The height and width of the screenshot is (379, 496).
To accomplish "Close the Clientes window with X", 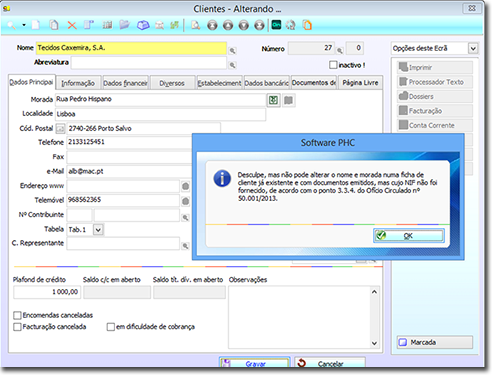I will click(x=472, y=8).
